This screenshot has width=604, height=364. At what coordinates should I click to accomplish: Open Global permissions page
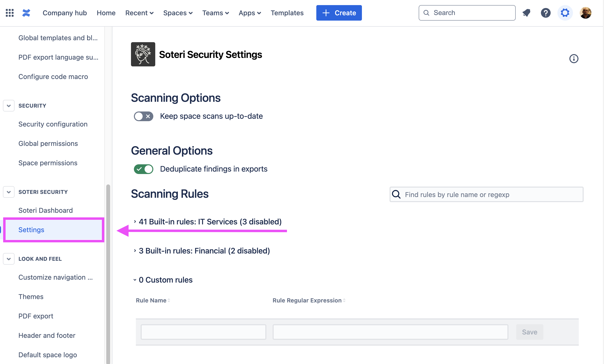(48, 143)
